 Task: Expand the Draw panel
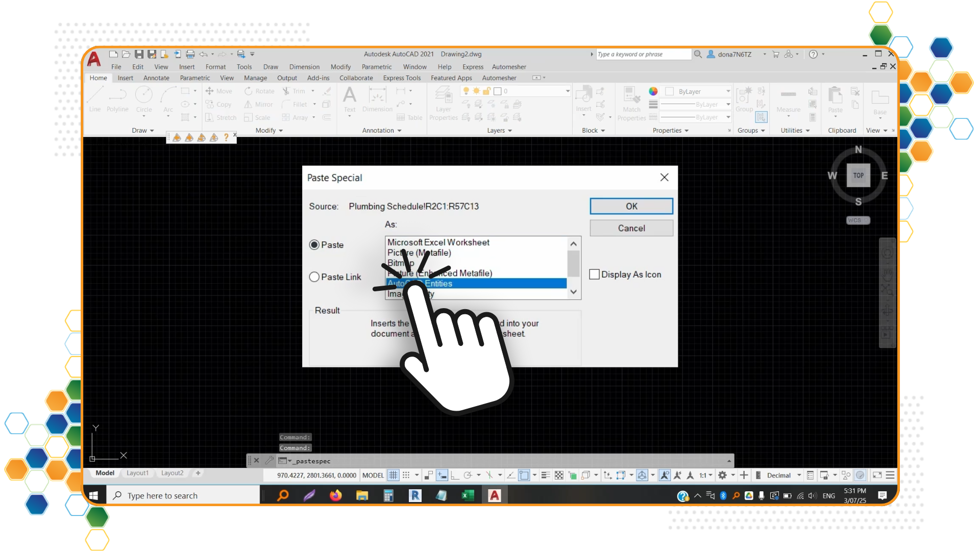click(x=142, y=131)
